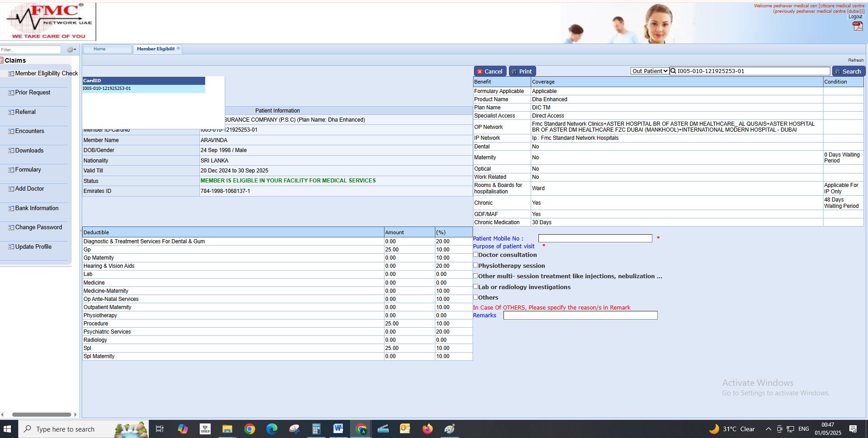Print the eligibility details
The image size is (868, 438).
click(522, 71)
